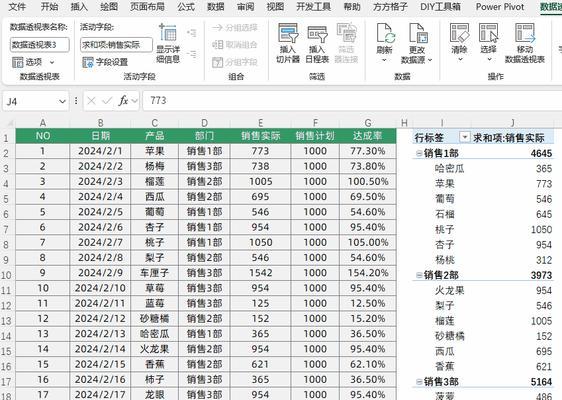
Task: Click the 销售实际 header cell
Action: (x=261, y=136)
